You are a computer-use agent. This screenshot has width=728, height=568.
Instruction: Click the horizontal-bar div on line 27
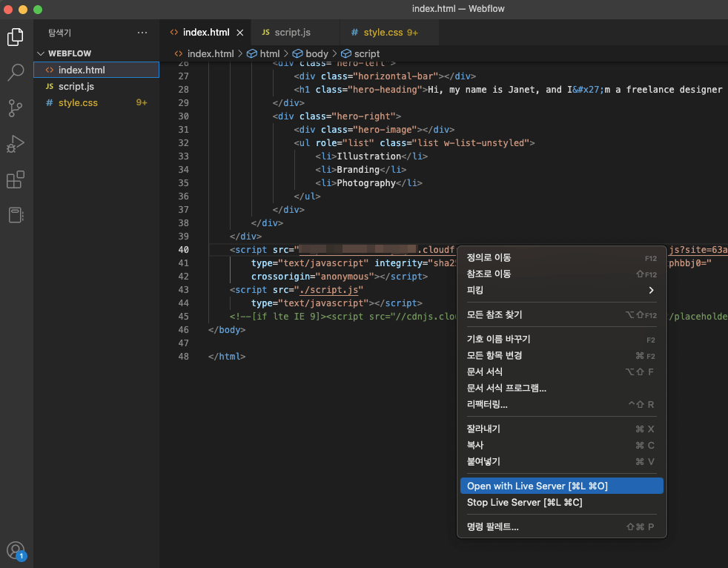(x=385, y=76)
